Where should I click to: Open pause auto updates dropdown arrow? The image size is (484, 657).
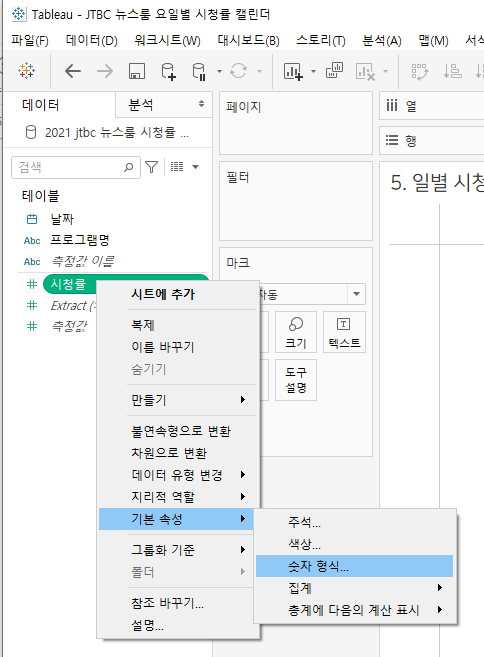click(219, 71)
